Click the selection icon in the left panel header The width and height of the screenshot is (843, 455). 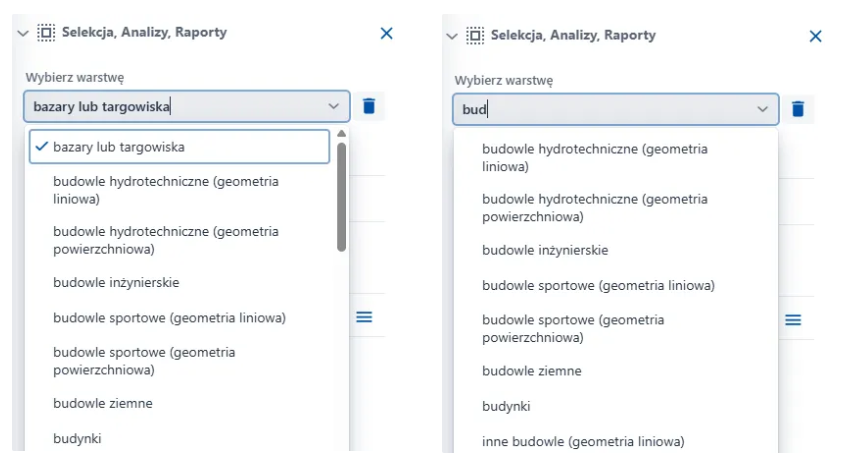[x=46, y=33]
